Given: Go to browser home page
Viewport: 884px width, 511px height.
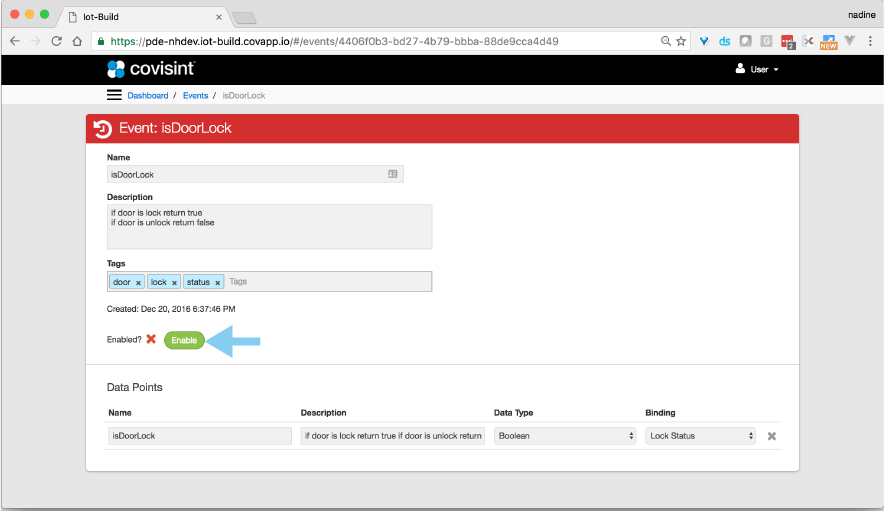Looking at the screenshot, I should pos(77,41).
